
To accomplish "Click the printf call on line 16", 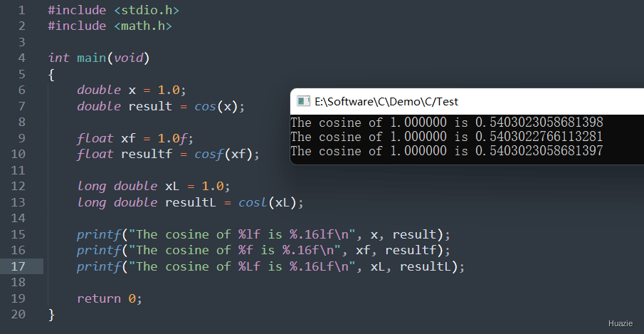I will click(263, 250).
